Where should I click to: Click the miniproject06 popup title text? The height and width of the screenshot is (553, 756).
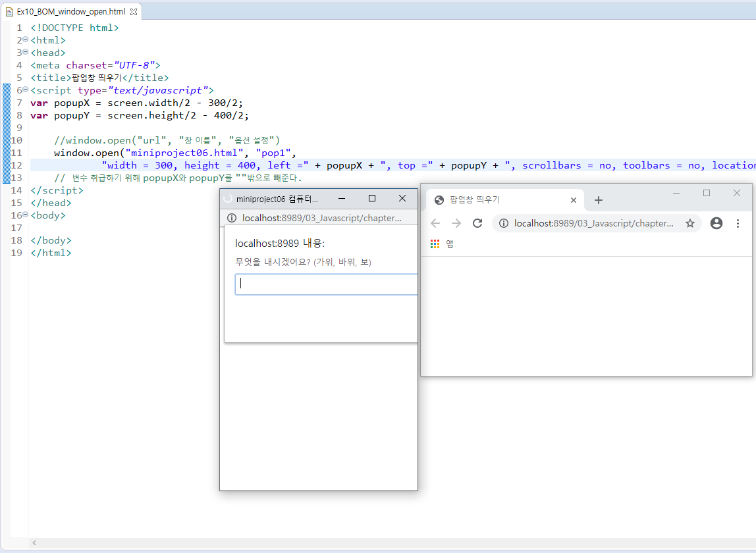pyautogui.click(x=277, y=199)
